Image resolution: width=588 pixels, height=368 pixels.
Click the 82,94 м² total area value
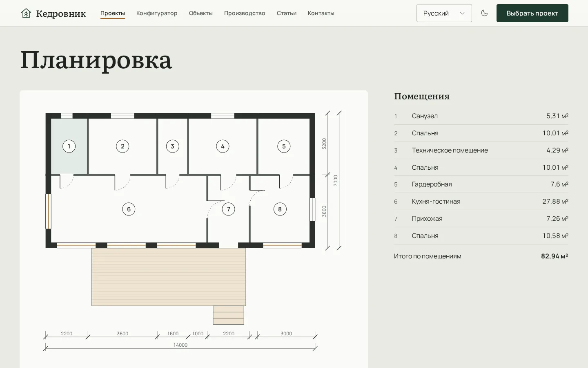click(x=555, y=256)
